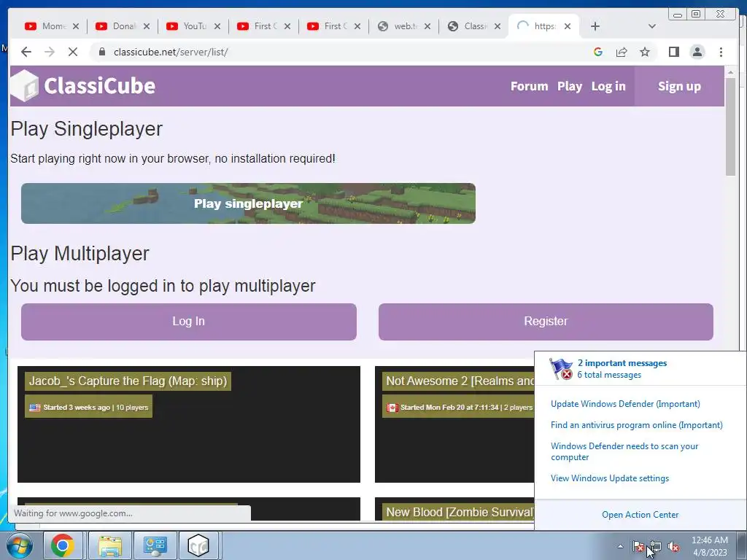Click Update Windows Defender (Important)

click(625, 404)
